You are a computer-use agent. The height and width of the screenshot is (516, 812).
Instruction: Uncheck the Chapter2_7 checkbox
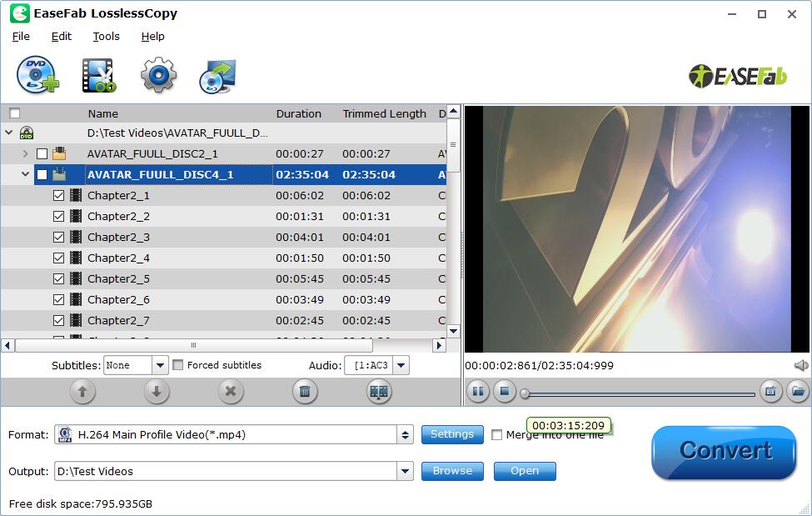pos(59,320)
